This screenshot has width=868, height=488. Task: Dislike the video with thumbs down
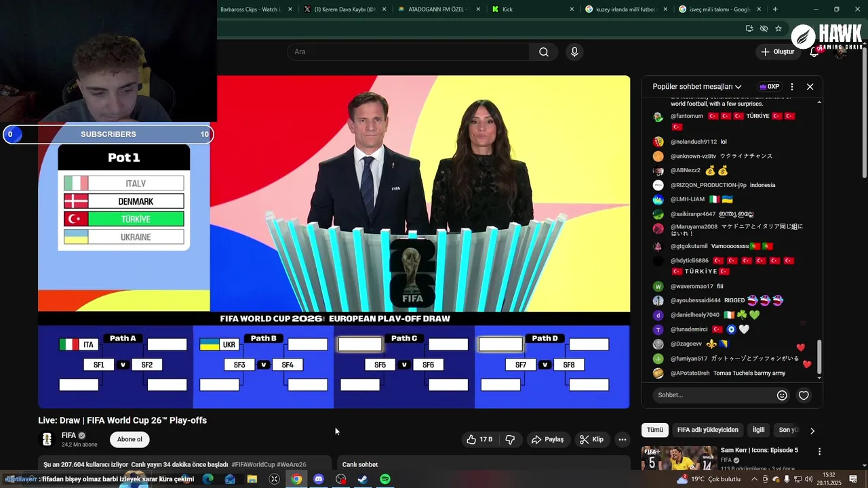click(x=510, y=439)
